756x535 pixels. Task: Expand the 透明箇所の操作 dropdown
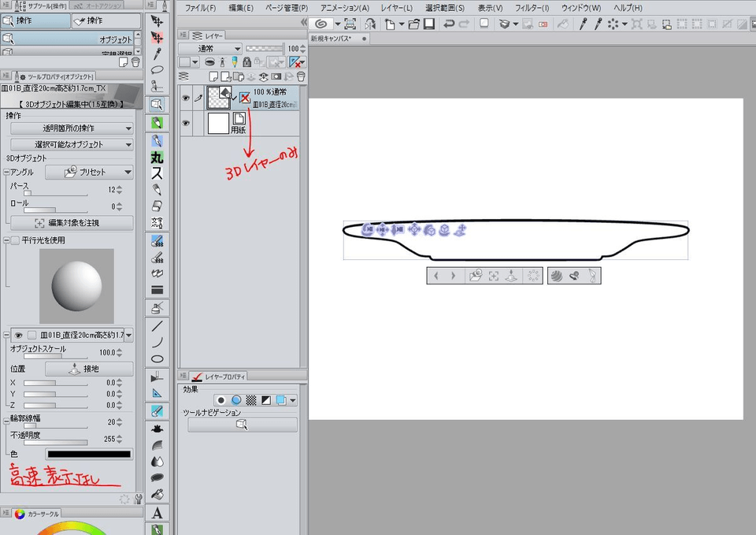[x=72, y=128]
